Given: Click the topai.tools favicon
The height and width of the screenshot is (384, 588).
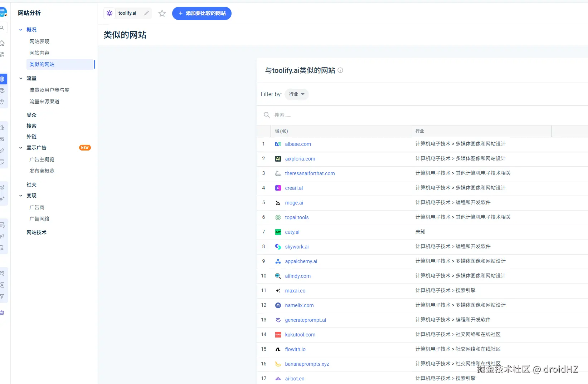Looking at the screenshot, I should (278, 217).
